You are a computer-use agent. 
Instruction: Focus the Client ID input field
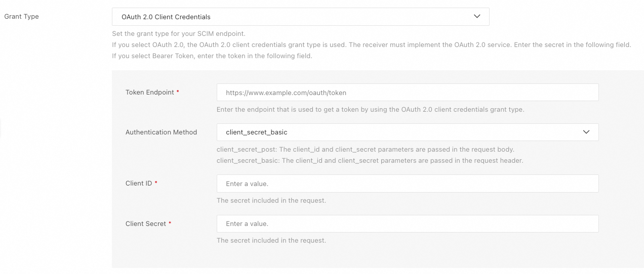tap(407, 184)
